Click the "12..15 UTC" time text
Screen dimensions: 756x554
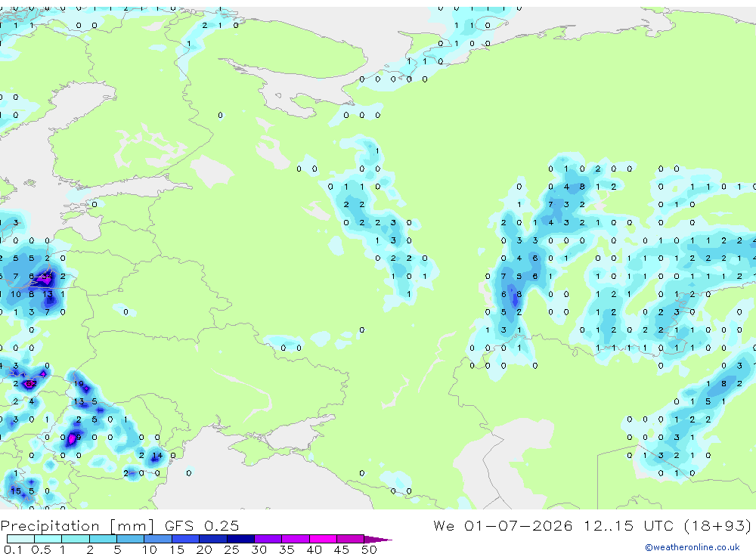(x=630, y=525)
